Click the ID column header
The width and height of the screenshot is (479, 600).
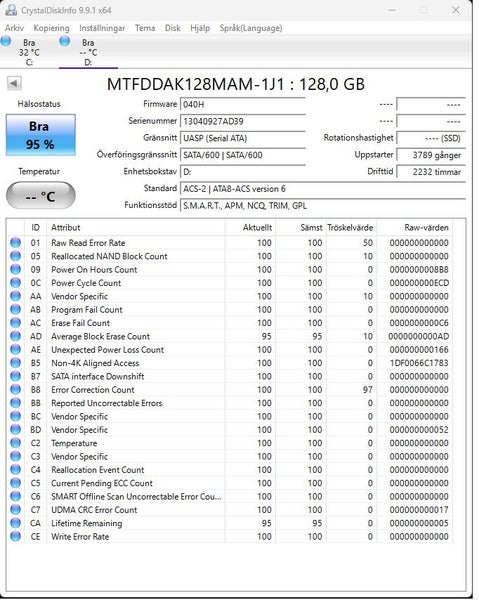(x=35, y=228)
